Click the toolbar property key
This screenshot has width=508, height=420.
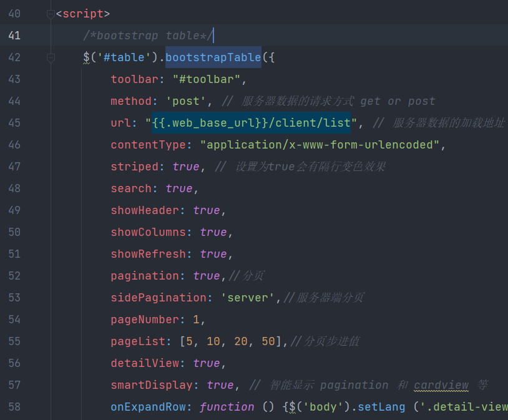134,79
